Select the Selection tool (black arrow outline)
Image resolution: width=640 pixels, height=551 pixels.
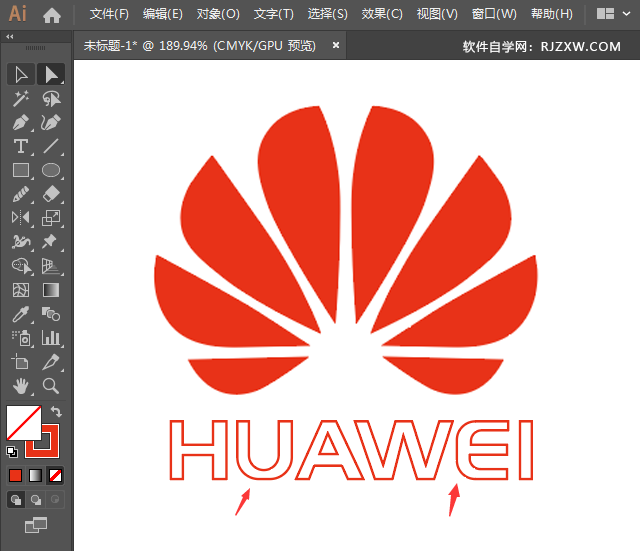(x=21, y=74)
